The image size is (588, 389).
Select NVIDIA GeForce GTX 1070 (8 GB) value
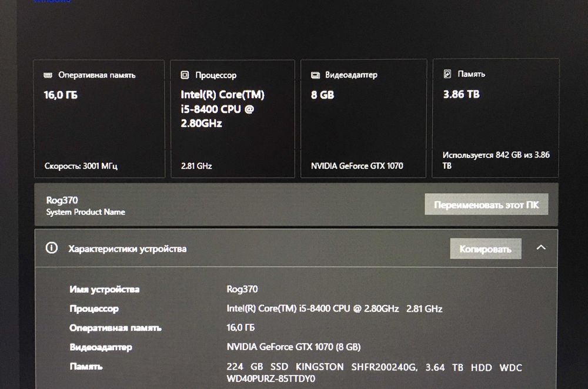(x=293, y=347)
